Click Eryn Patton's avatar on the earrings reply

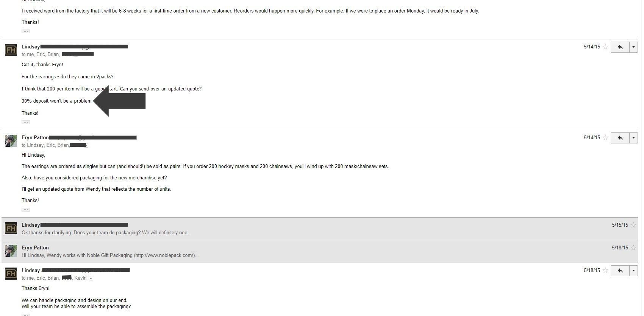(11, 141)
